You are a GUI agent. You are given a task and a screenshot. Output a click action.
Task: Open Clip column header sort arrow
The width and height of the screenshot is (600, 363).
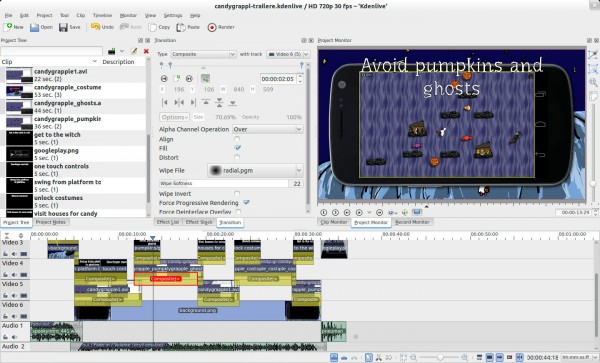click(x=95, y=62)
